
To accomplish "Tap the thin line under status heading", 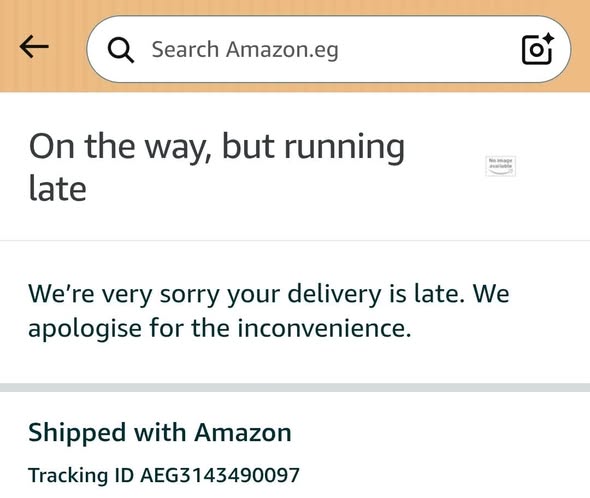I will pos(295,240).
